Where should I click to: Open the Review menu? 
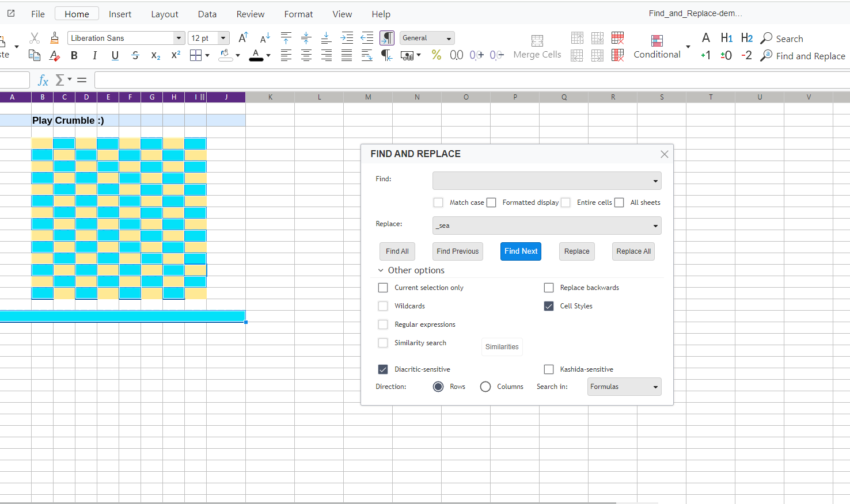coord(250,14)
